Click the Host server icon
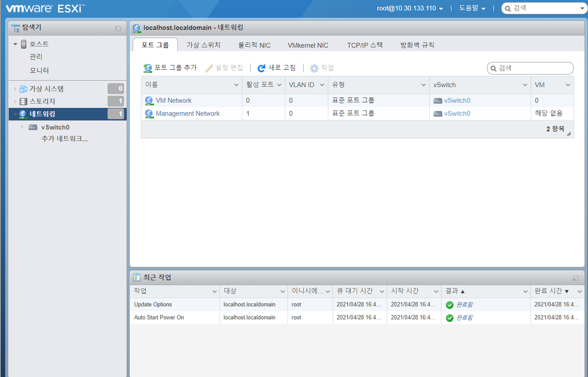The width and height of the screenshot is (588, 377). click(x=24, y=44)
